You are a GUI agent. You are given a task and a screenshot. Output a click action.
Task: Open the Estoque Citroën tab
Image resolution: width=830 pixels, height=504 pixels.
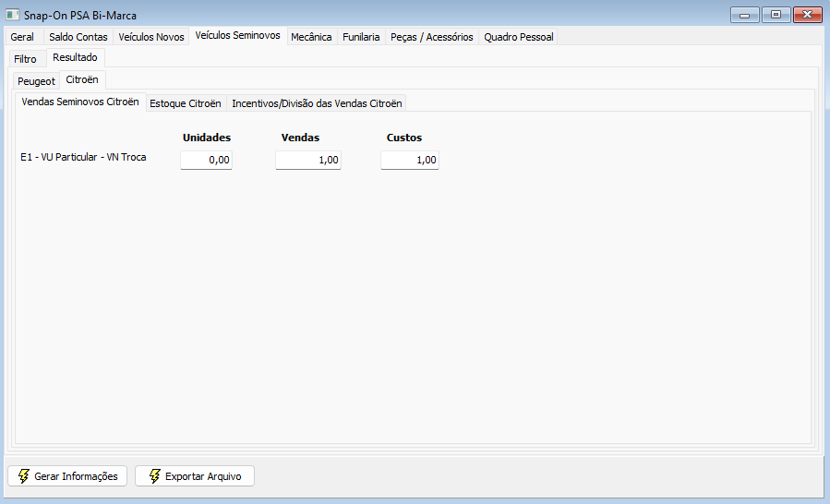186,103
